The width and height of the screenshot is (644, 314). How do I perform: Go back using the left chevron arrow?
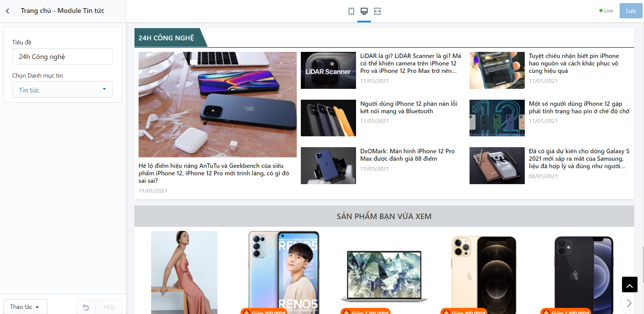tap(7, 11)
